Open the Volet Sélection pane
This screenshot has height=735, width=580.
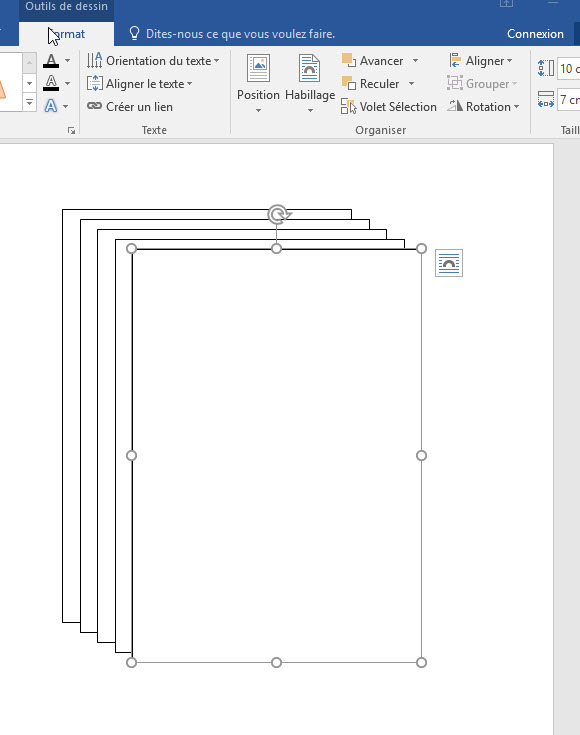(x=389, y=107)
